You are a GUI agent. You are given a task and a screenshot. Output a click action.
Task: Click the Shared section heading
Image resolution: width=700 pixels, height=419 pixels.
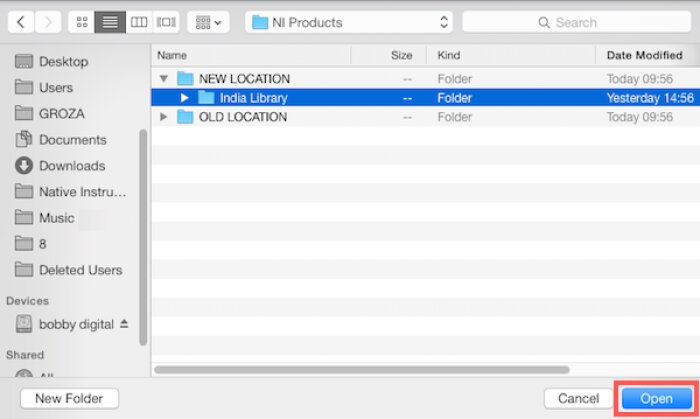pyautogui.click(x=25, y=355)
